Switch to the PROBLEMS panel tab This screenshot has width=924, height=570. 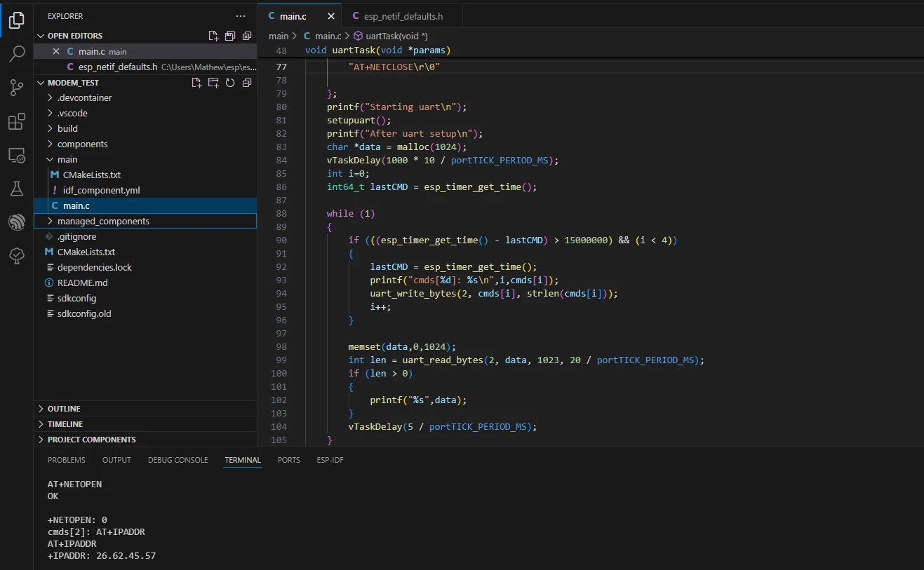tap(67, 460)
